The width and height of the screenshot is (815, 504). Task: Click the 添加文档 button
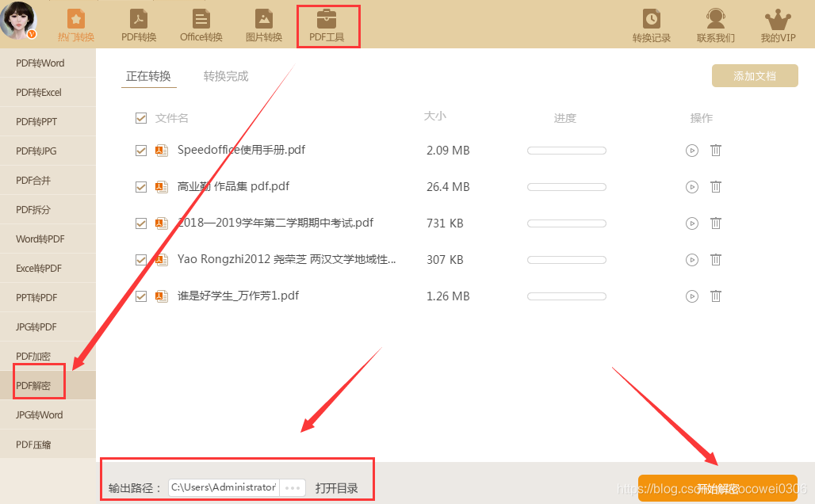[755, 76]
